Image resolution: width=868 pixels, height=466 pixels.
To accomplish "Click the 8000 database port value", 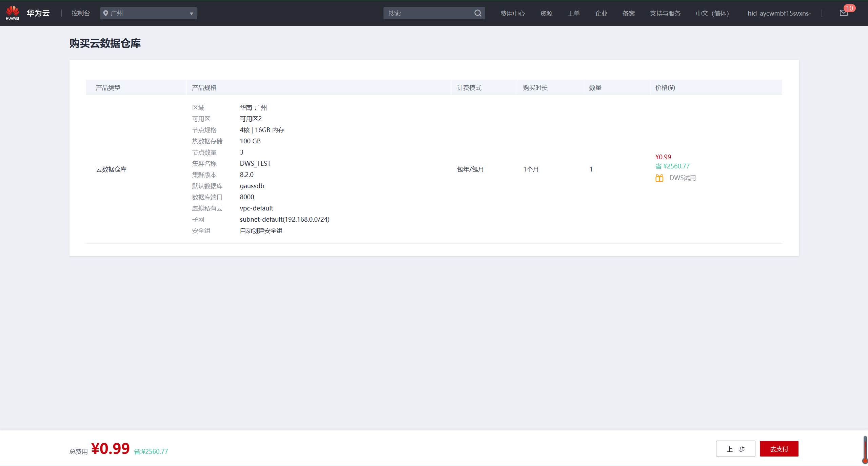I will click(247, 197).
